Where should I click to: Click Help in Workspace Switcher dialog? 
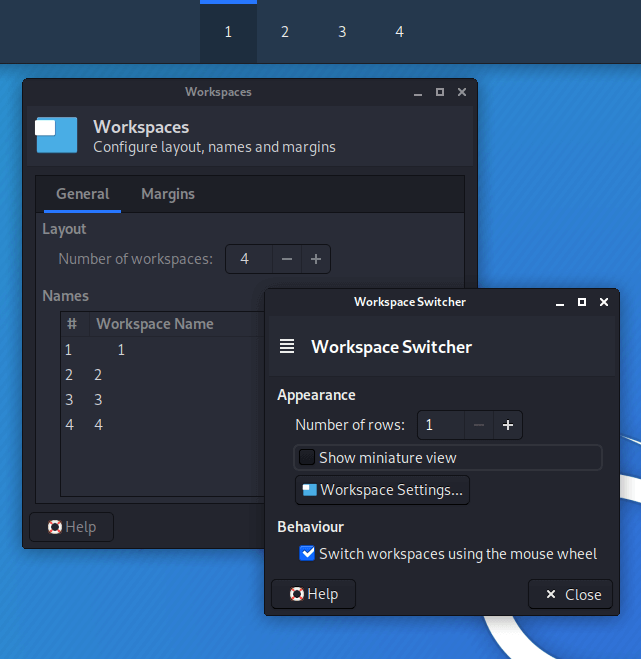click(x=313, y=594)
